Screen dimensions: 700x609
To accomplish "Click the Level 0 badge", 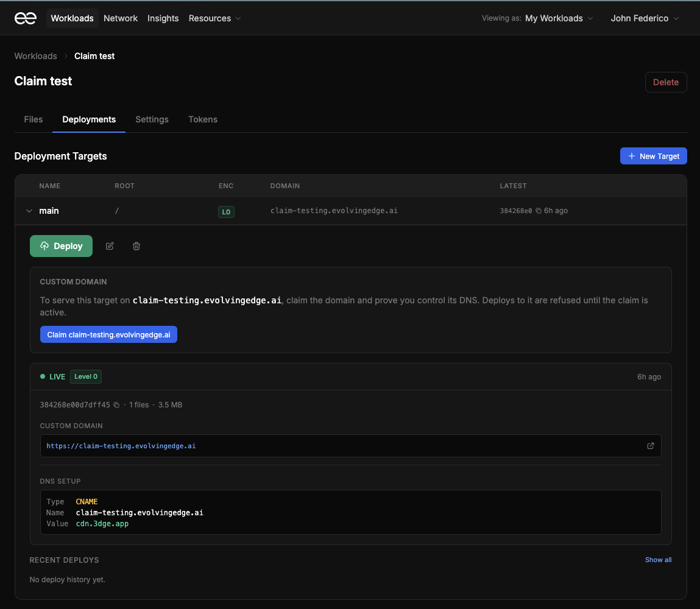I will point(86,376).
